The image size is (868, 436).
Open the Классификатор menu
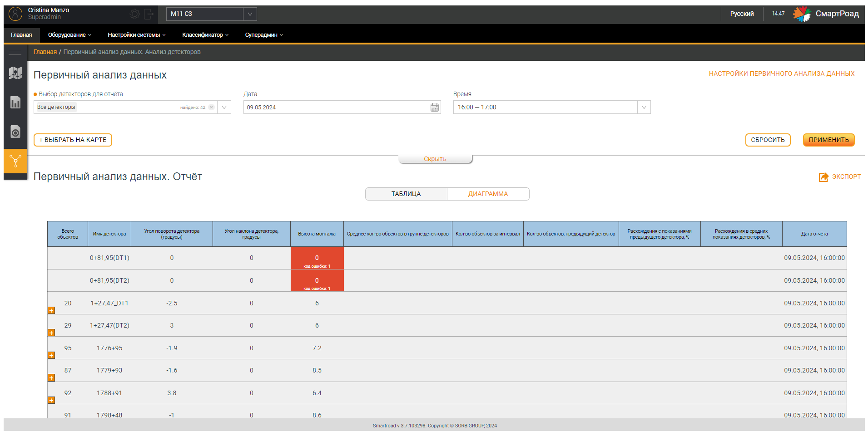coord(205,35)
